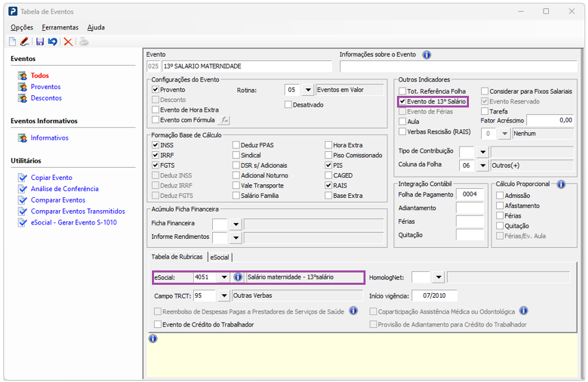Open the formula editor fx icon
The image size is (588, 382).
click(224, 120)
